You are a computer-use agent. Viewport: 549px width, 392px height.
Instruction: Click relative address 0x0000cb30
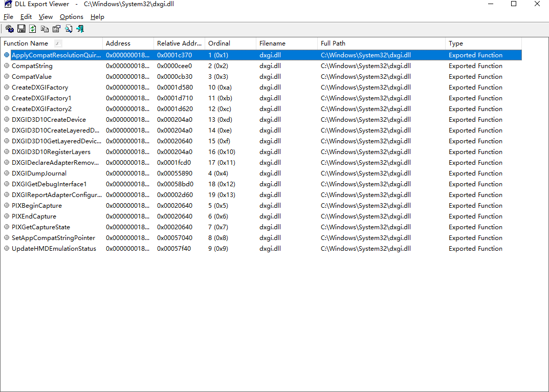(174, 76)
